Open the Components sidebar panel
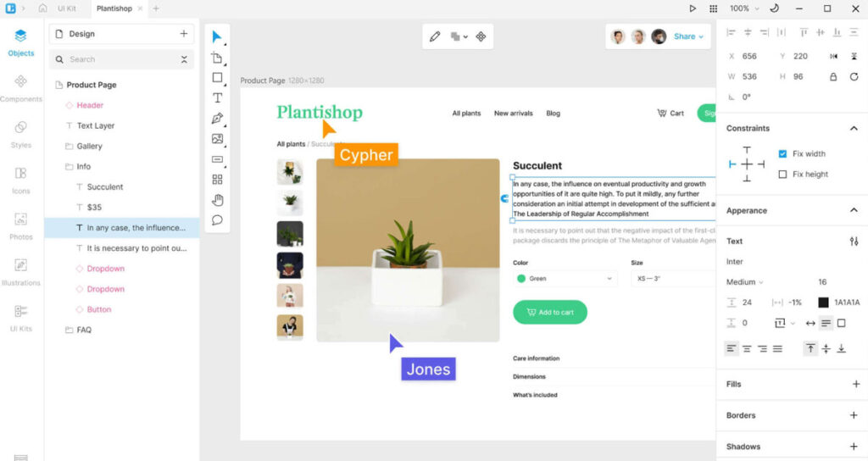Image resolution: width=868 pixels, height=461 pixels. (21, 87)
